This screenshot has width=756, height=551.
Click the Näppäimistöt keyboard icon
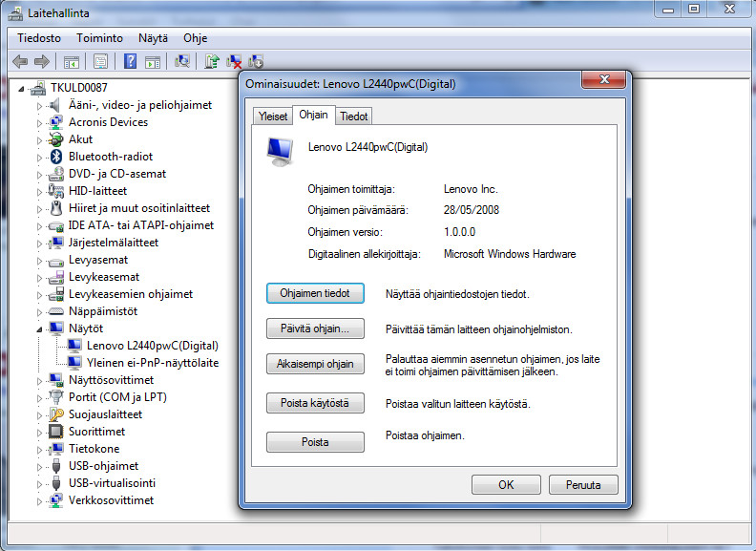[56, 311]
